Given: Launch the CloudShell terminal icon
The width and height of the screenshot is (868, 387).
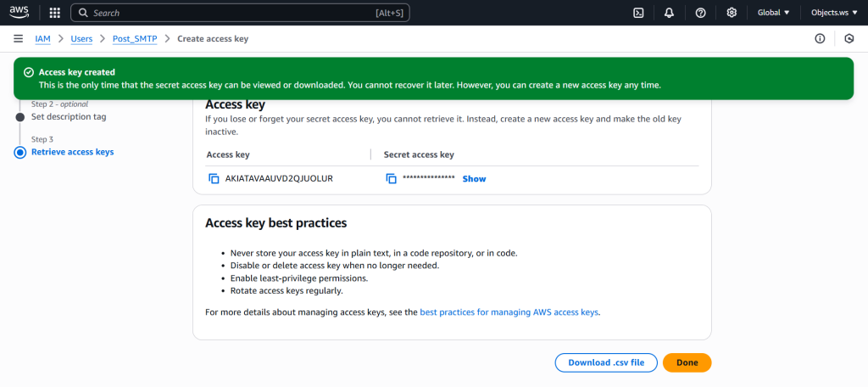Looking at the screenshot, I should tap(638, 13).
